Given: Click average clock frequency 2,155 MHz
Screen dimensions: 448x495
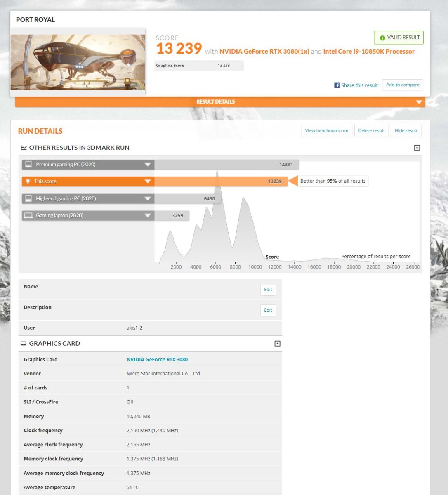Looking at the screenshot, I should click(x=138, y=445).
